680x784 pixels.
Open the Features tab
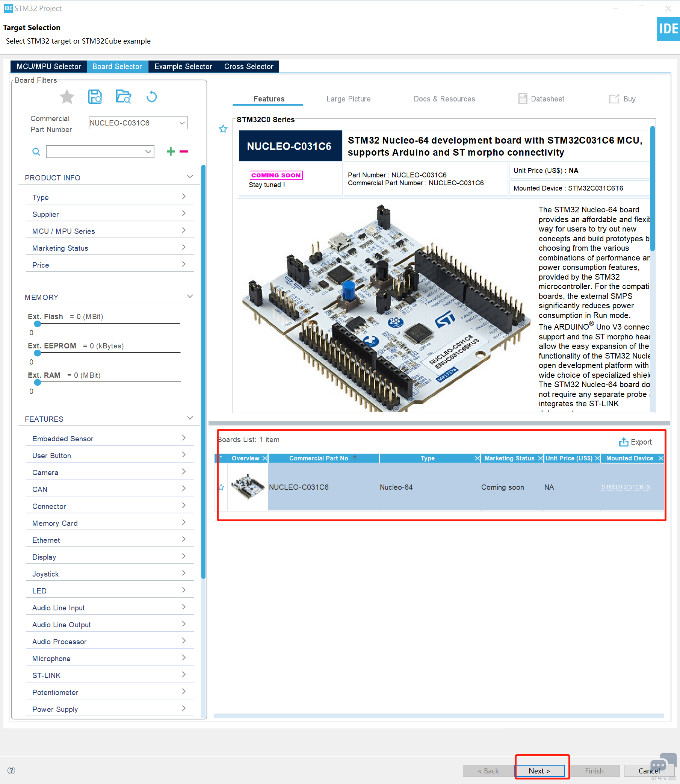[x=269, y=99]
